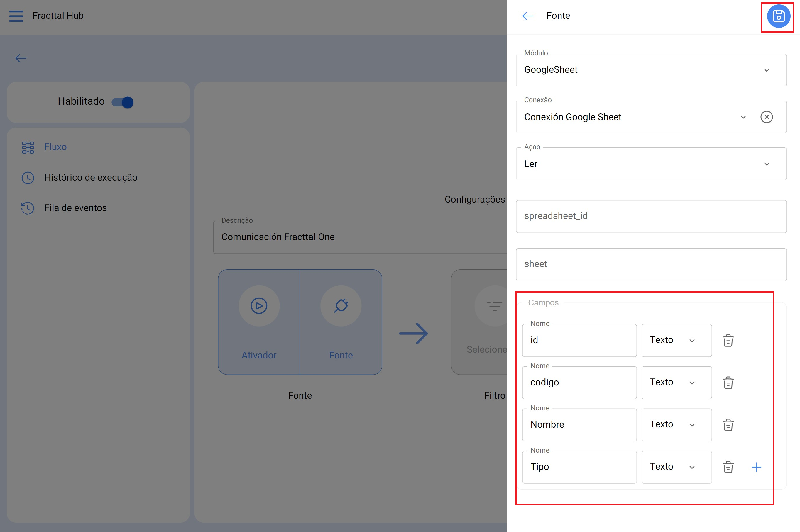Edit the Nome field containing Tipo
This screenshot has width=800, height=532.
pos(579,467)
